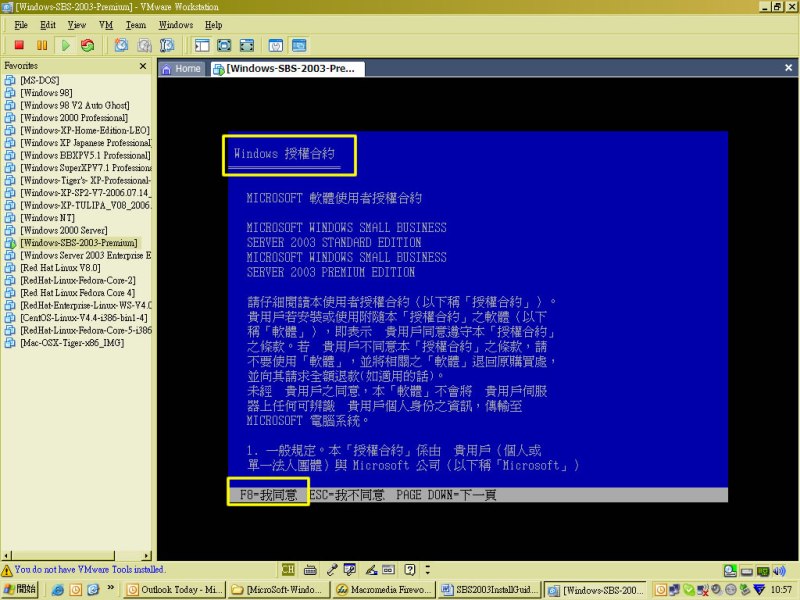This screenshot has width=800, height=600.
Task: Switch to Outlook Today taskbar button
Action: tap(175, 590)
